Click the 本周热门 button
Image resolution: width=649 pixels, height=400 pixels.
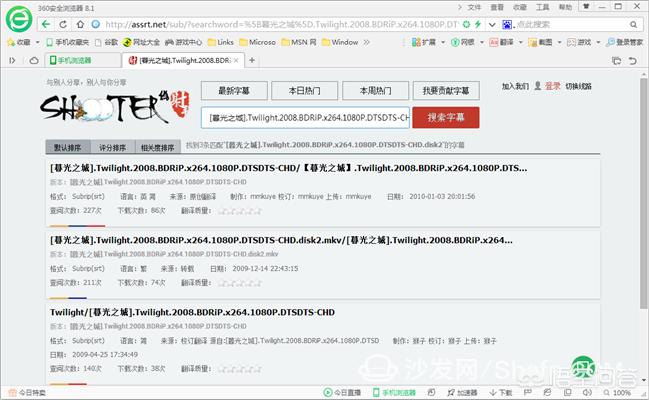375,91
